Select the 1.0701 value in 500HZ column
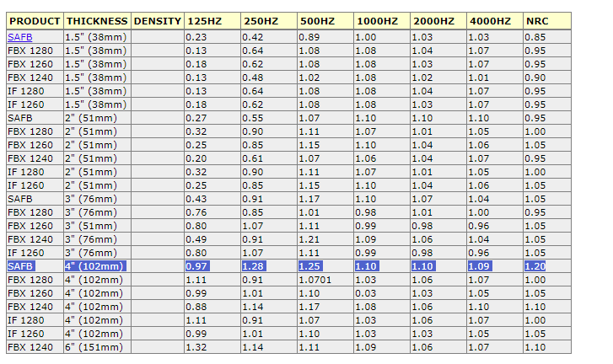The height and width of the screenshot is (364, 613). click(315, 280)
